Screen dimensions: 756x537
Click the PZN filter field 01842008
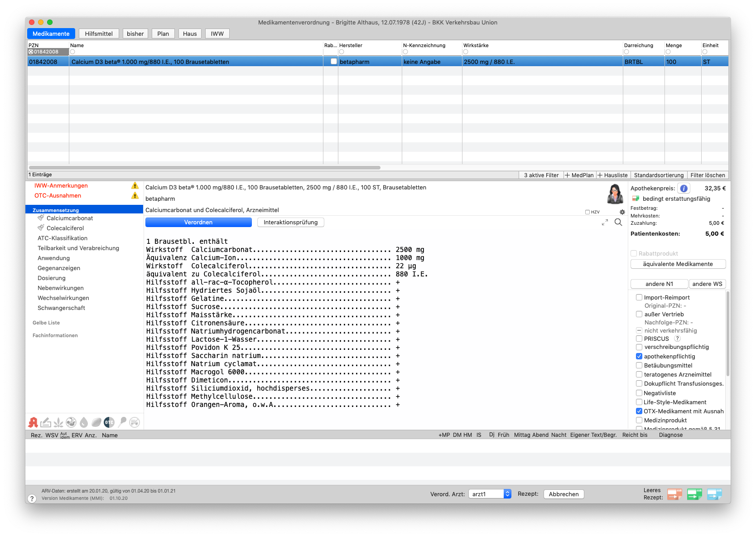tap(48, 52)
